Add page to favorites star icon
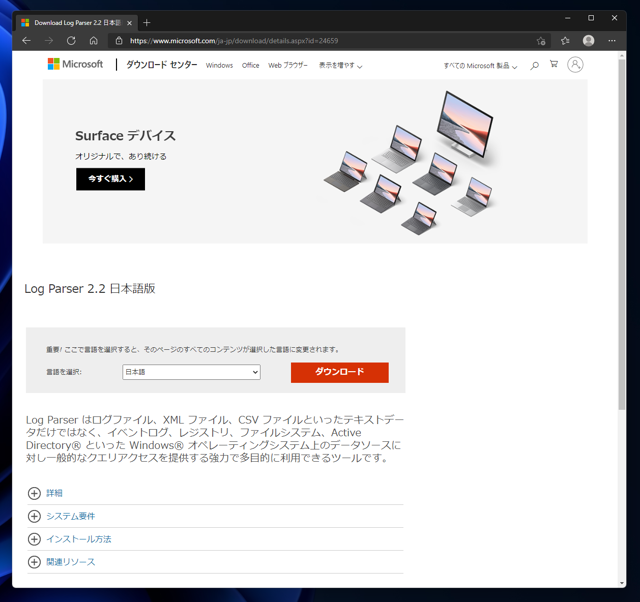The width and height of the screenshot is (640, 602). click(541, 41)
